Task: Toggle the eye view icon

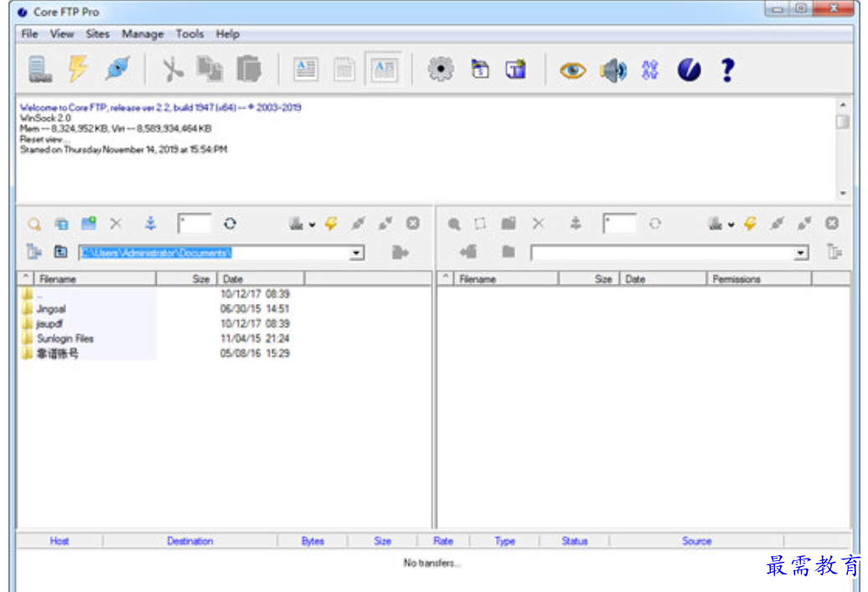Action: [572, 71]
